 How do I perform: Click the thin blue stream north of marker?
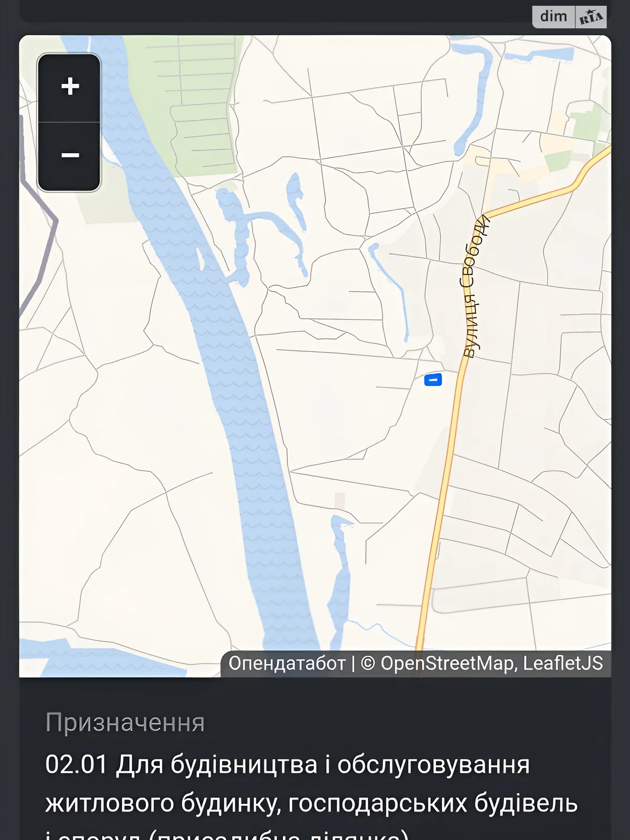(x=391, y=291)
